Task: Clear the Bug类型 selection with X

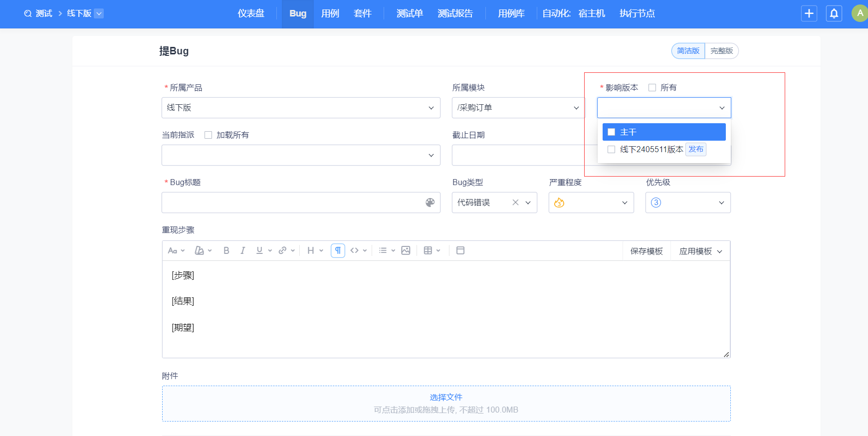Action: (515, 203)
